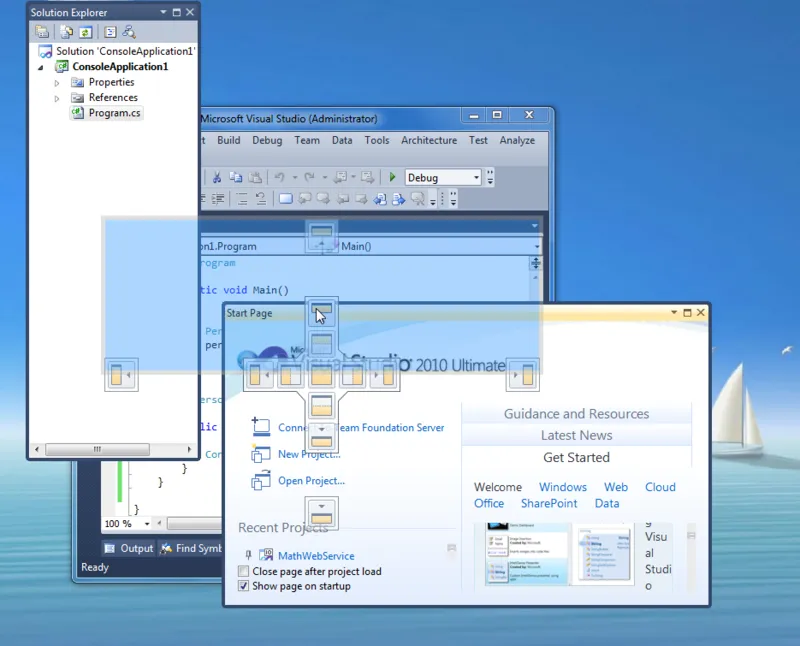The image size is (800, 646).
Task: Toggle a bookmark on the current line
Action: 286,198
